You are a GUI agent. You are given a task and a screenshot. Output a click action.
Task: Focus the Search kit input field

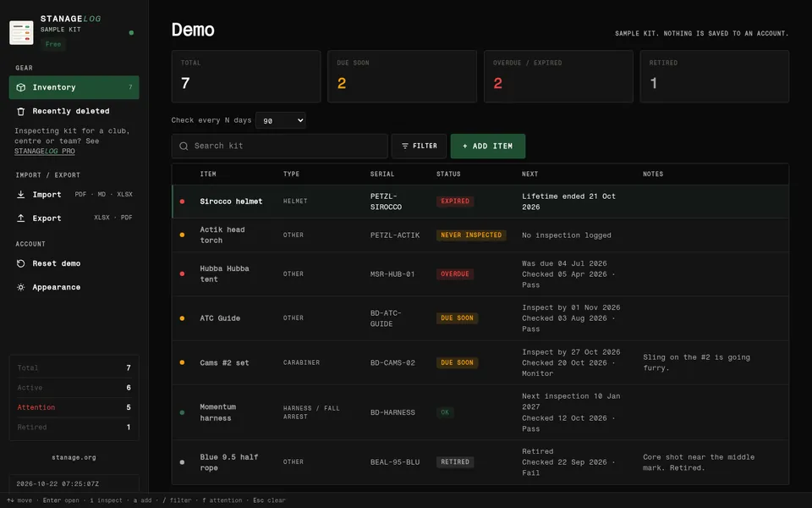tap(280, 146)
